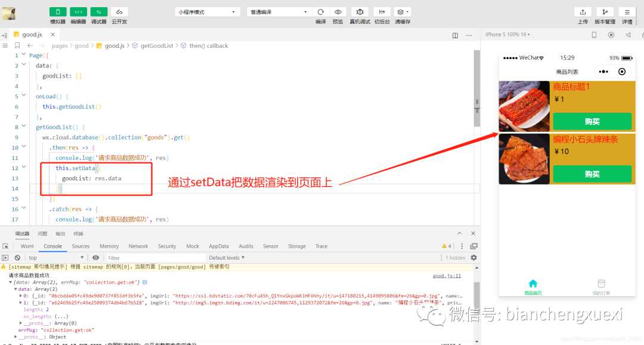The height and width of the screenshot is (345, 644).
Task: Mute the simulator sound
Action: (628, 35)
